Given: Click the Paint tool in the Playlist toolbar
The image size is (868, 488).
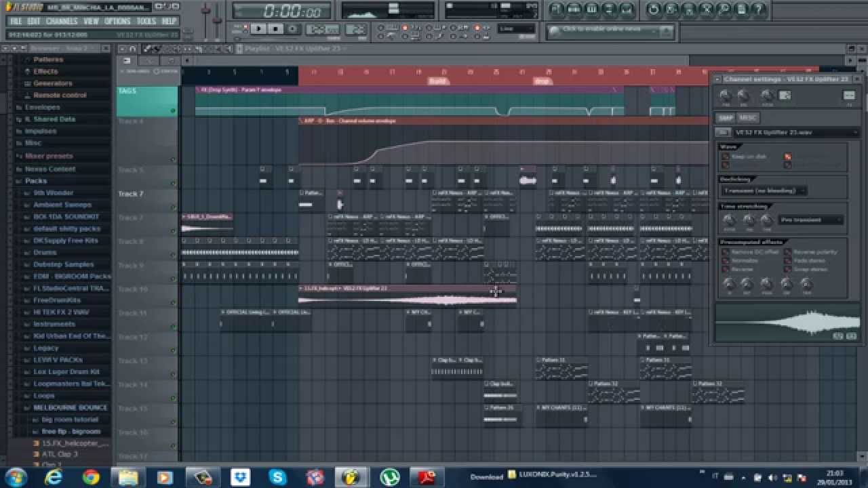Looking at the screenshot, I should [157, 49].
